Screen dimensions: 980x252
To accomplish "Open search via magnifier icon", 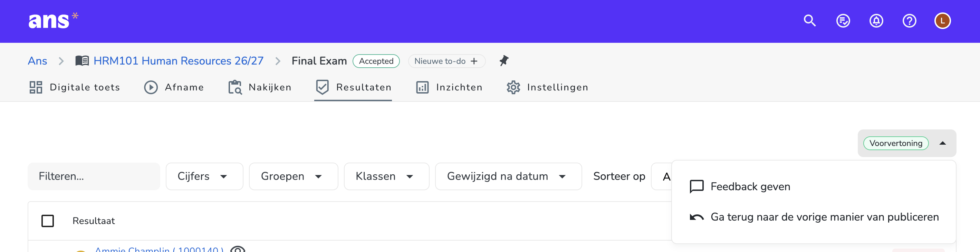I will tap(809, 20).
